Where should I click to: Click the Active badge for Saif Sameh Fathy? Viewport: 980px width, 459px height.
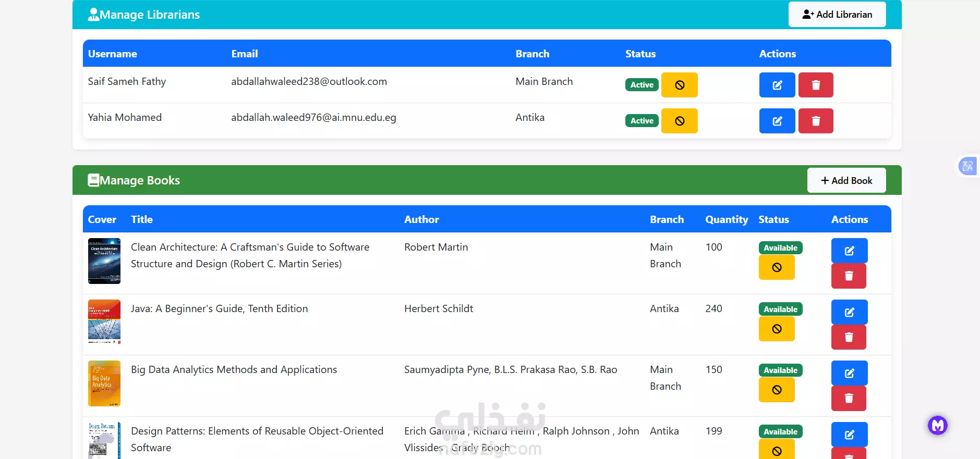coord(642,85)
